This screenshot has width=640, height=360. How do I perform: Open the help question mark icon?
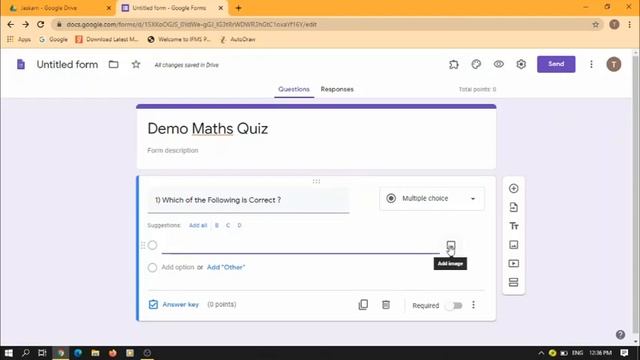pos(620,335)
